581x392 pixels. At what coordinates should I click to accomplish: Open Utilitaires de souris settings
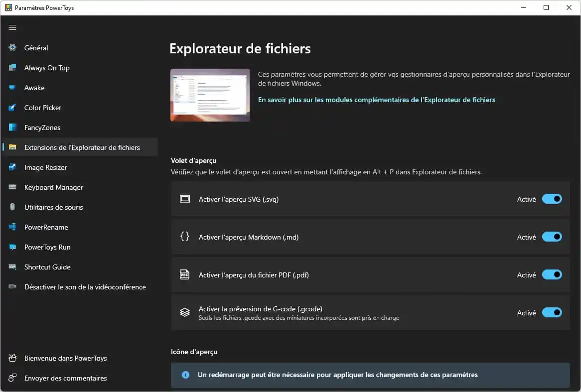(x=80, y=207)
